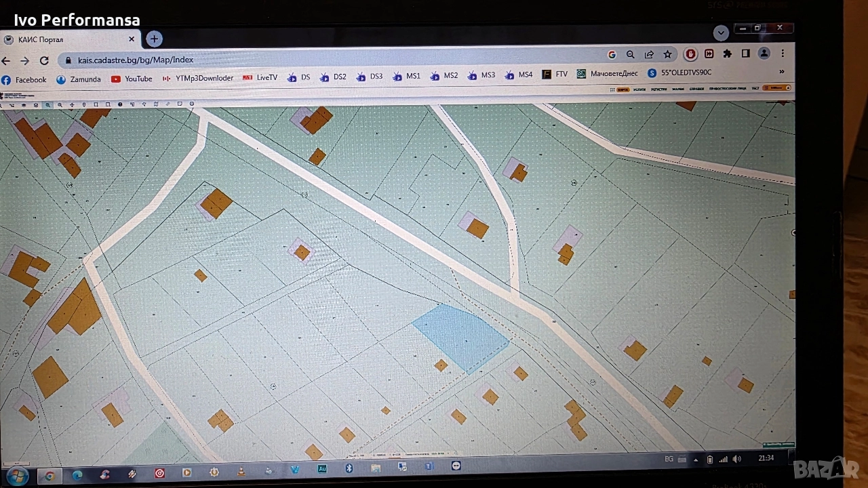Image resolution: width=868 pixels, height=488 pixels.
Task: Click the map settings gear icon on toolbar
Action: coord(191,104)
